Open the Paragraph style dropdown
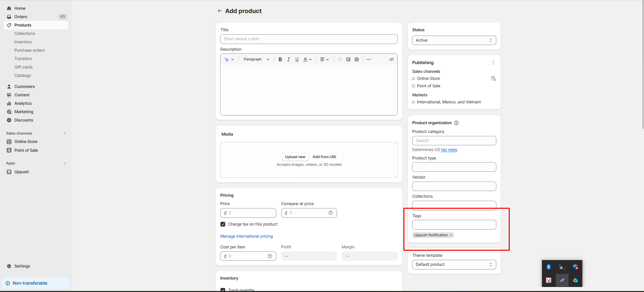The image size is (644, 292). point(256,59)
